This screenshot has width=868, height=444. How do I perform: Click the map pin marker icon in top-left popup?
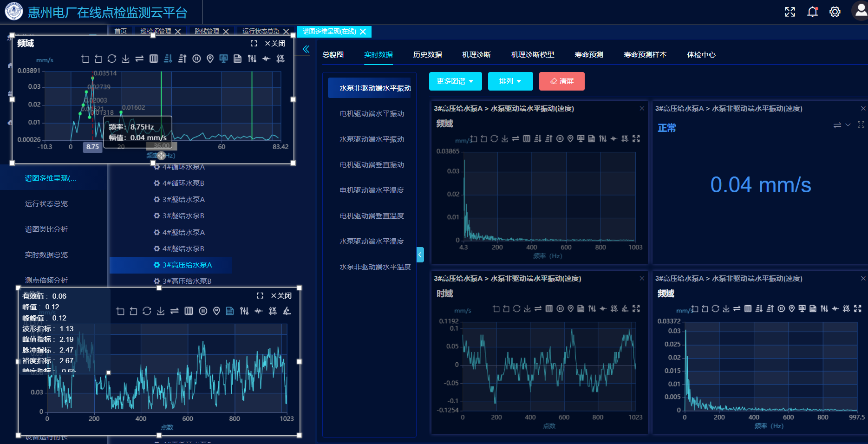210,59
